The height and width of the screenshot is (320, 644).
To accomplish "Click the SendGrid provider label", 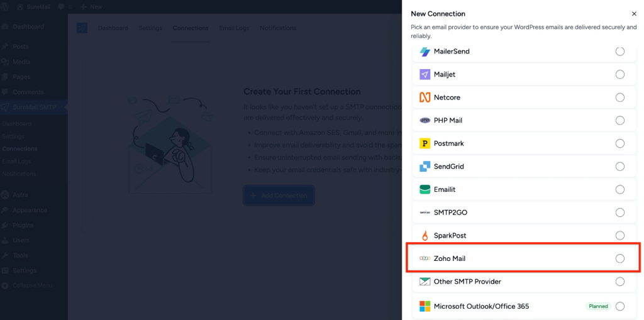I will (x=449, y=167).
